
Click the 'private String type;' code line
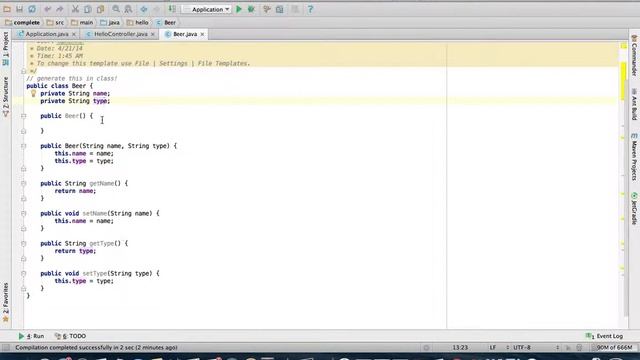[x=75, y=101]
